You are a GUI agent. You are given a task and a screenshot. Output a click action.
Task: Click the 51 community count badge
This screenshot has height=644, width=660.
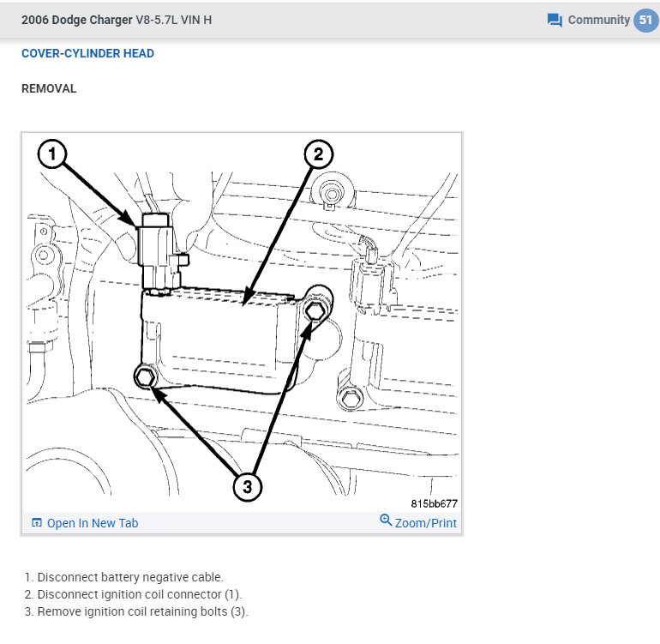click(645, 20)
